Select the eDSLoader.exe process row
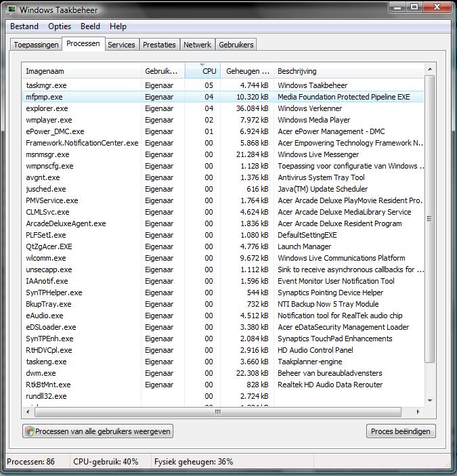Screen dimensions: 457x476 coord(223,327)
